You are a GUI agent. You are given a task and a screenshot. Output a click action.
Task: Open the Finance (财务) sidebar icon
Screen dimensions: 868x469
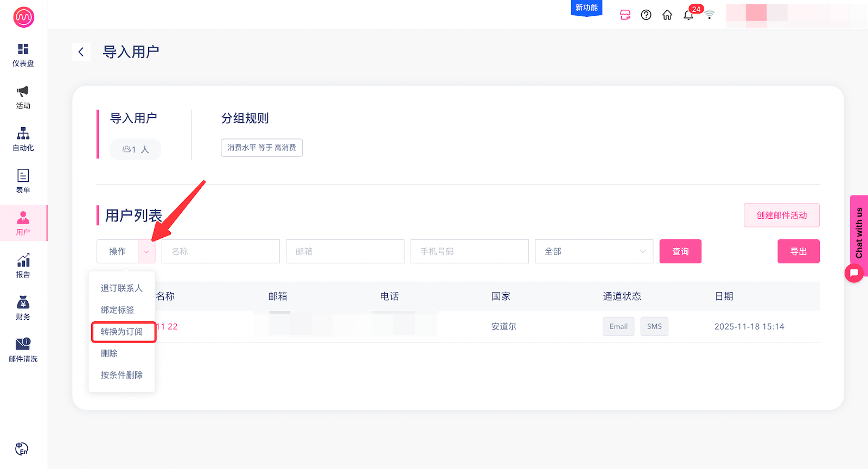(23, 308)
